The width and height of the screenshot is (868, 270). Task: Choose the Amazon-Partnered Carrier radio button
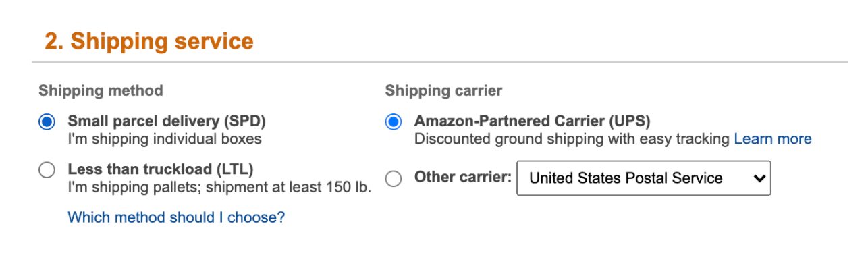coord(393,123)
